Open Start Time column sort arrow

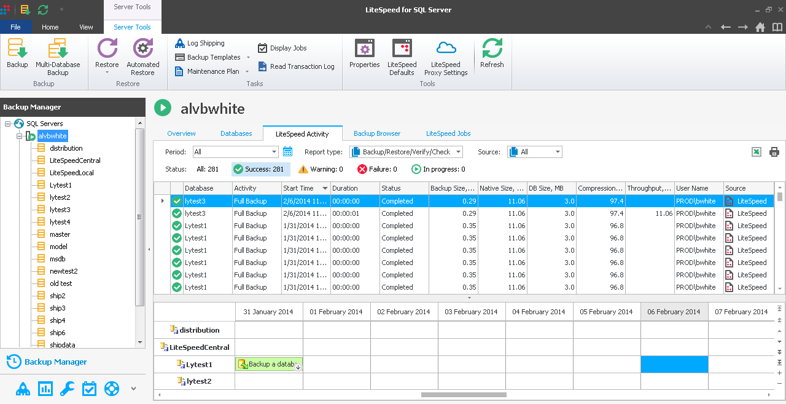tap(325, 188)
